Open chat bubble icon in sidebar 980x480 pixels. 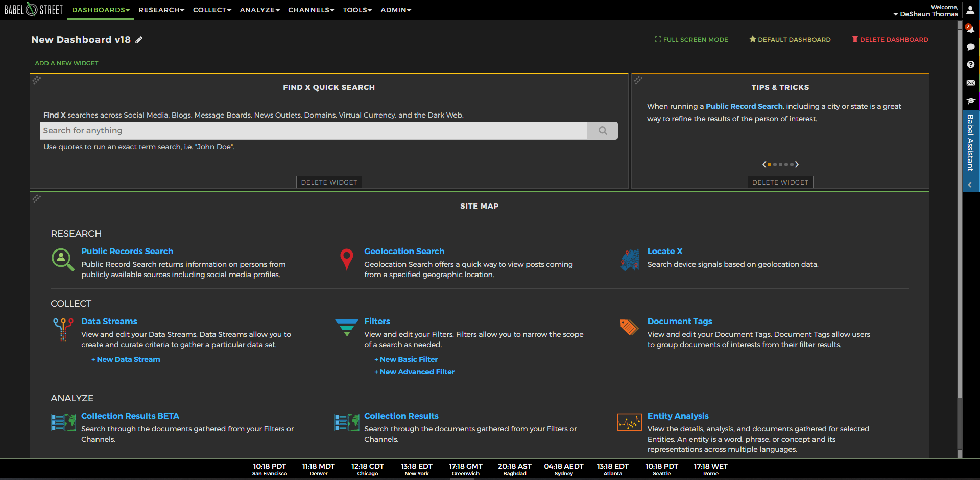pyautogui.click(x=971, y=47)
